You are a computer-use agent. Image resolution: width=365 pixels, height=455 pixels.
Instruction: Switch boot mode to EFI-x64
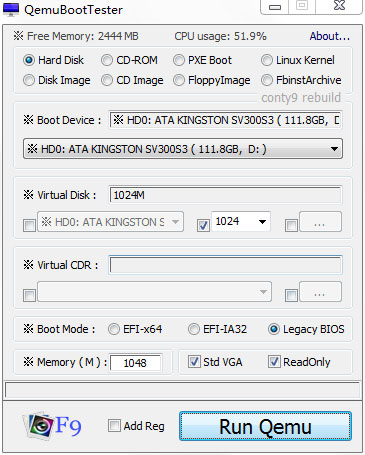113,329
